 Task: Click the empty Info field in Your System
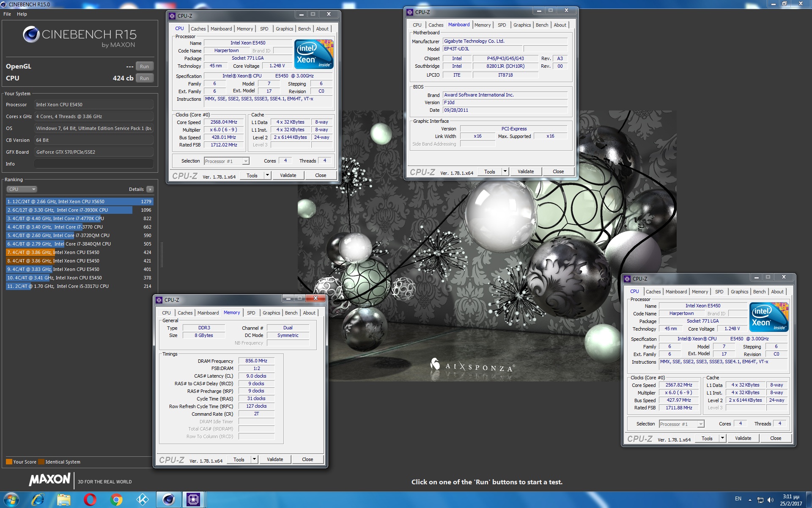pyautogui.click(x=94, y=164)
